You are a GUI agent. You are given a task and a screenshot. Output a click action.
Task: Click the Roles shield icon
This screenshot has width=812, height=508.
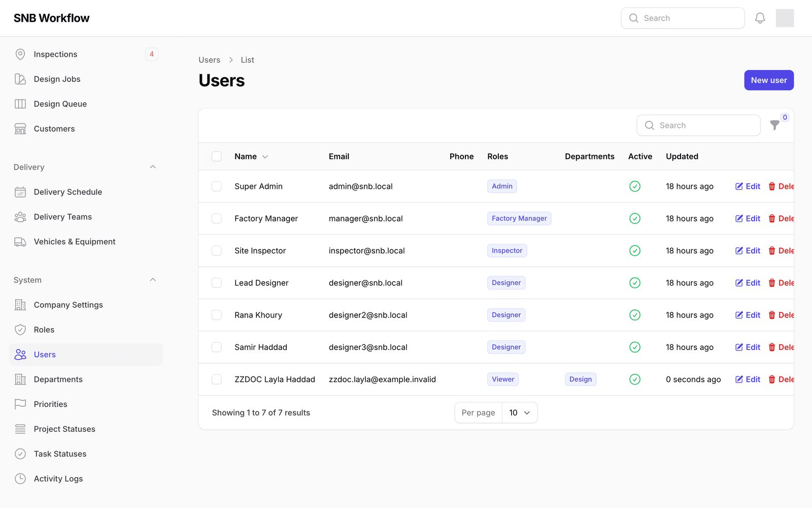pyautogui.click(x=20, y=330)
